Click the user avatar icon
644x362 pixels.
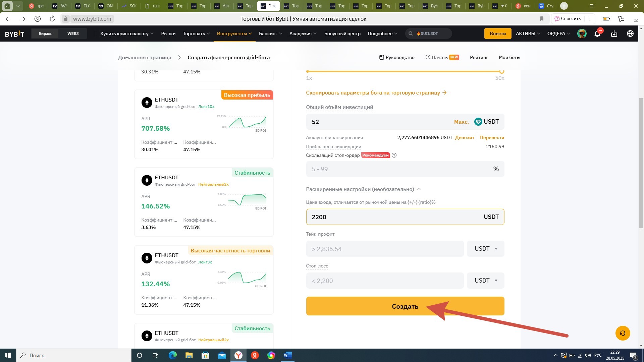pos(582,34)
